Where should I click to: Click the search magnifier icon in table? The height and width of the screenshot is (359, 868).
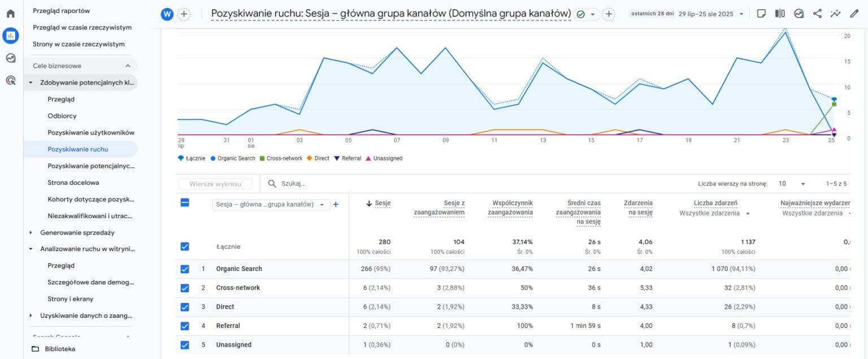pos(272,184)
